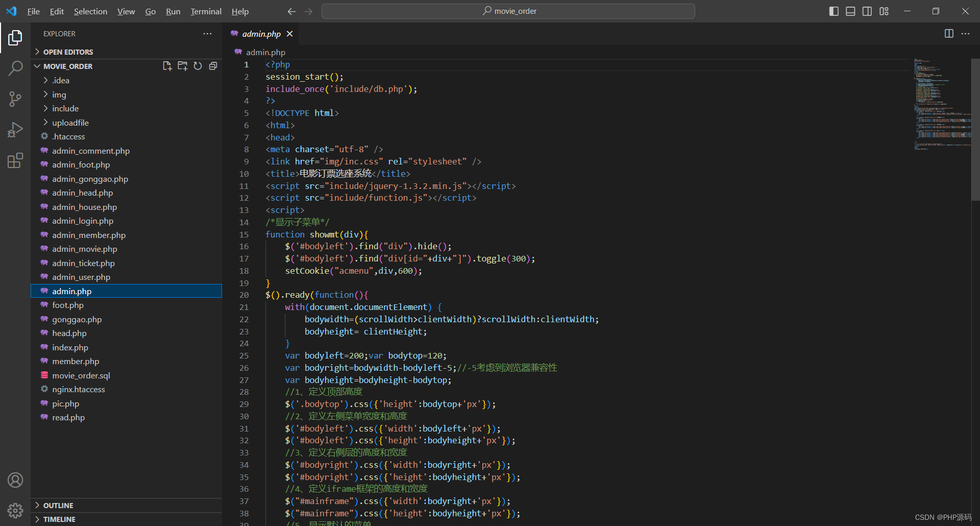Open the Search view in activity bar
Image resolution: width=980 pixels, height=526 pixels.
(x=15, y=68)
